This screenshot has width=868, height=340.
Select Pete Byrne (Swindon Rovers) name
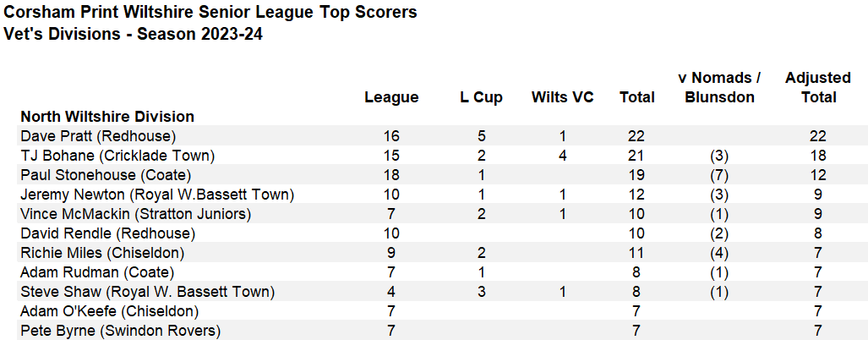tap(121, 332)
